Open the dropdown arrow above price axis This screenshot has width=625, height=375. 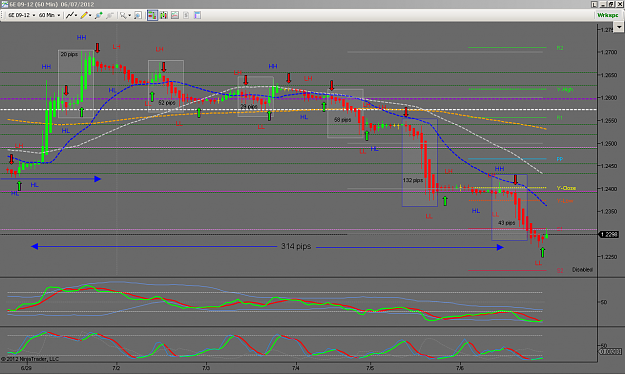pyautogui.click(x=619, y=27)
